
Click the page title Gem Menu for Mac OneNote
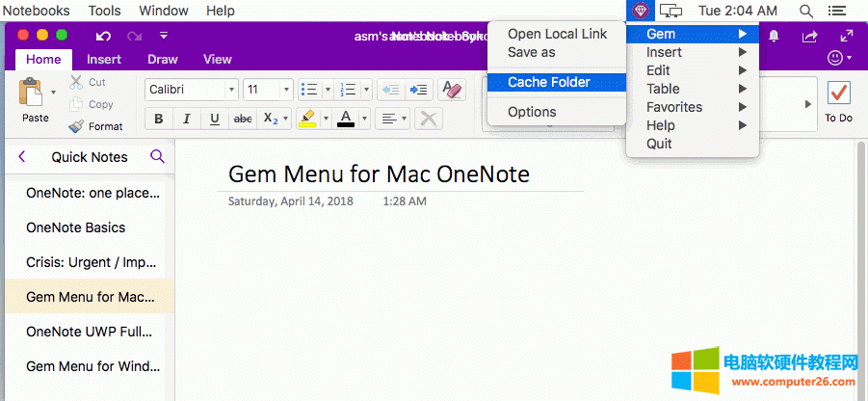click(379, 174)
